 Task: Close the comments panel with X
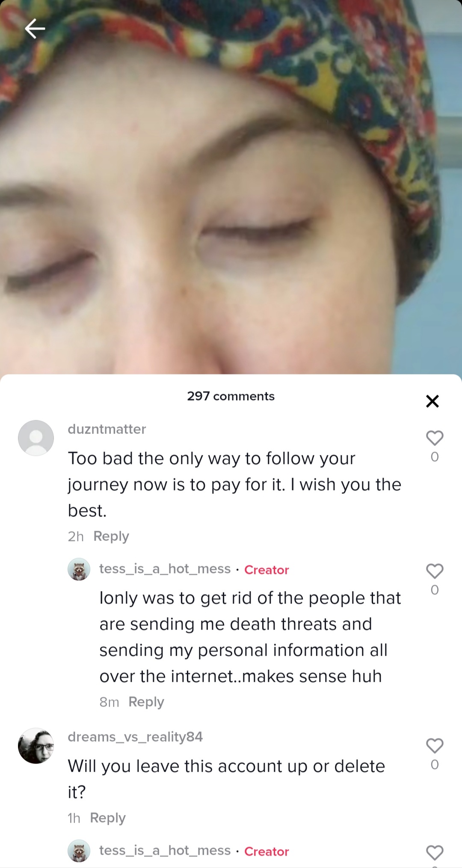432,401
